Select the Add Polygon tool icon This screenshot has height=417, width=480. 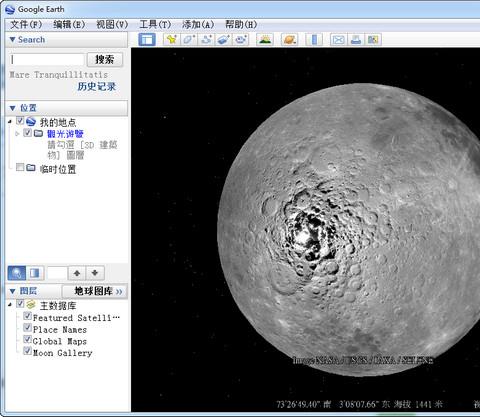click(x=189, y=40)
